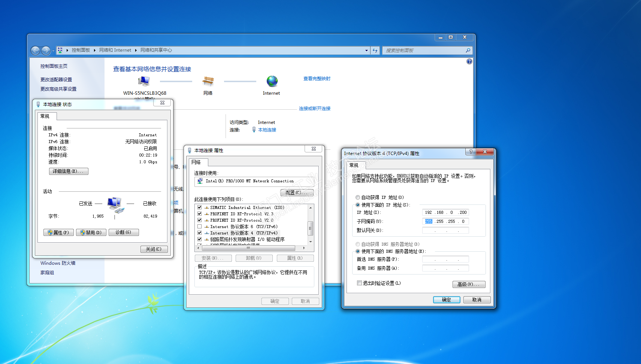The image size is (641, 364).
Task: Click 高级(V)... button in IPv4 dialog
Action: click(469, 284)
